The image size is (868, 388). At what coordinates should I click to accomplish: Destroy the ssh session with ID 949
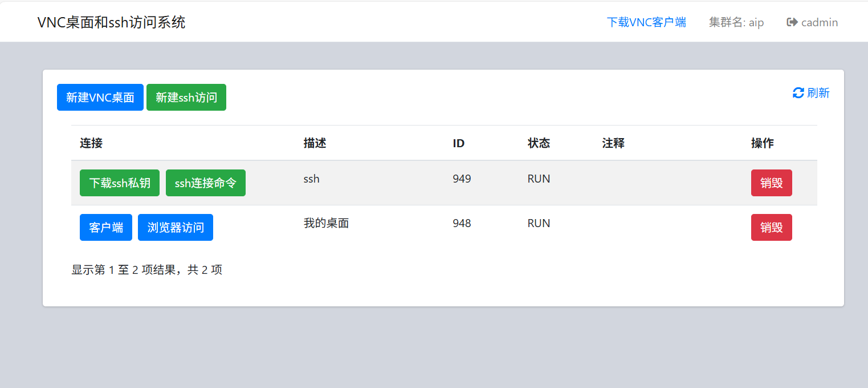point(771,183)
